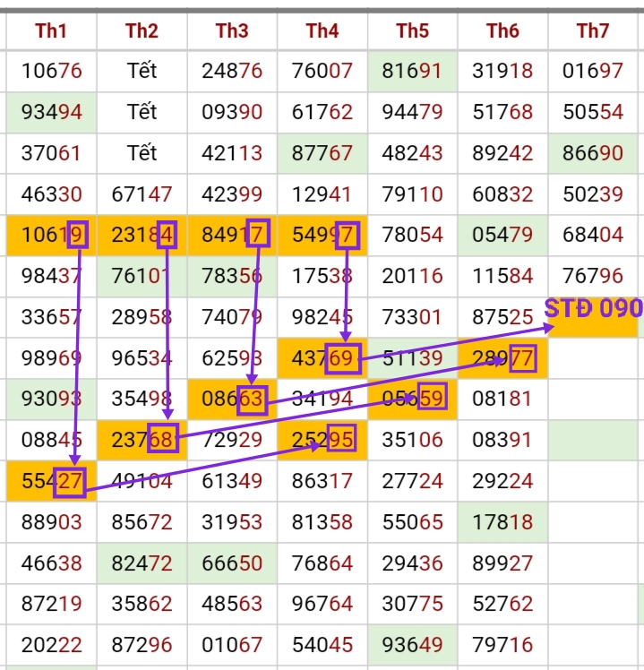Click the green cell 93649

coord(412,645)
